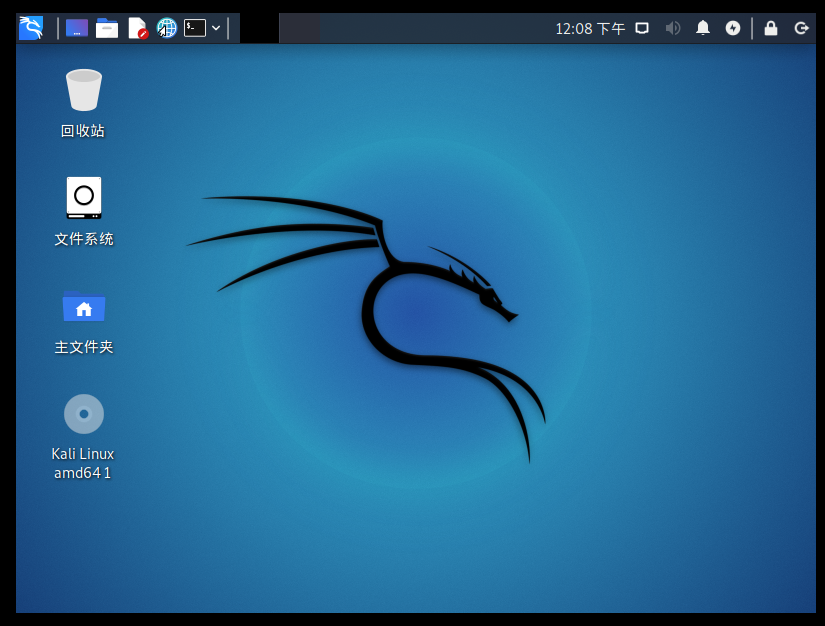Select the Kali Linux amd64 1 disc icon
This screenshot has height=626, width=825.
tap(84, 414)
